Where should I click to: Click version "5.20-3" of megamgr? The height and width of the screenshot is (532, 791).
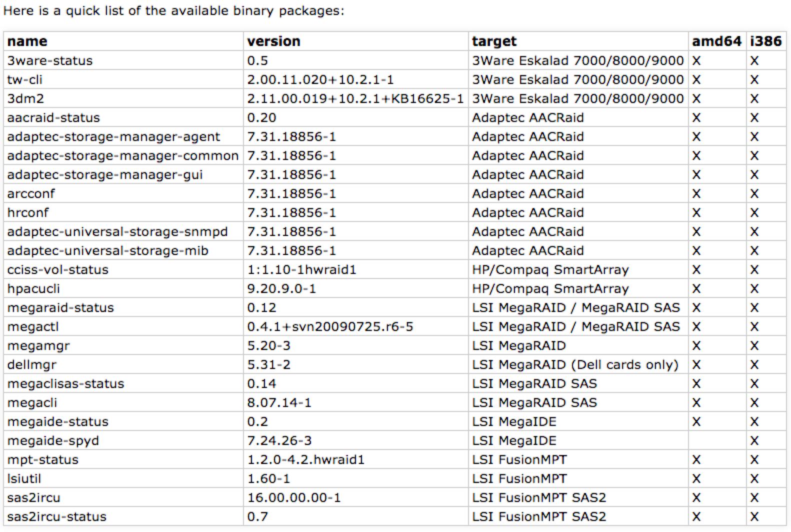pos(268,345)
